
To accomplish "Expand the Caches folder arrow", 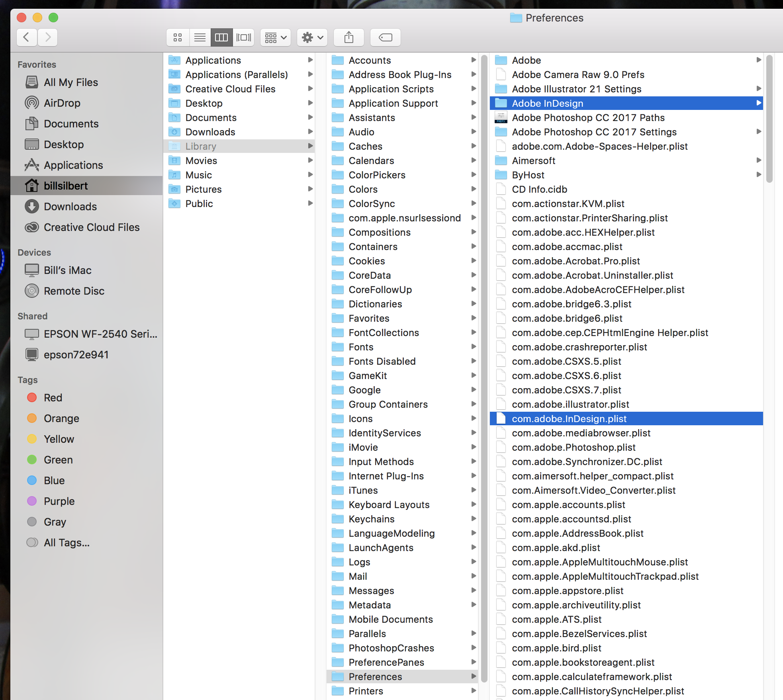I will pos(474,146).
